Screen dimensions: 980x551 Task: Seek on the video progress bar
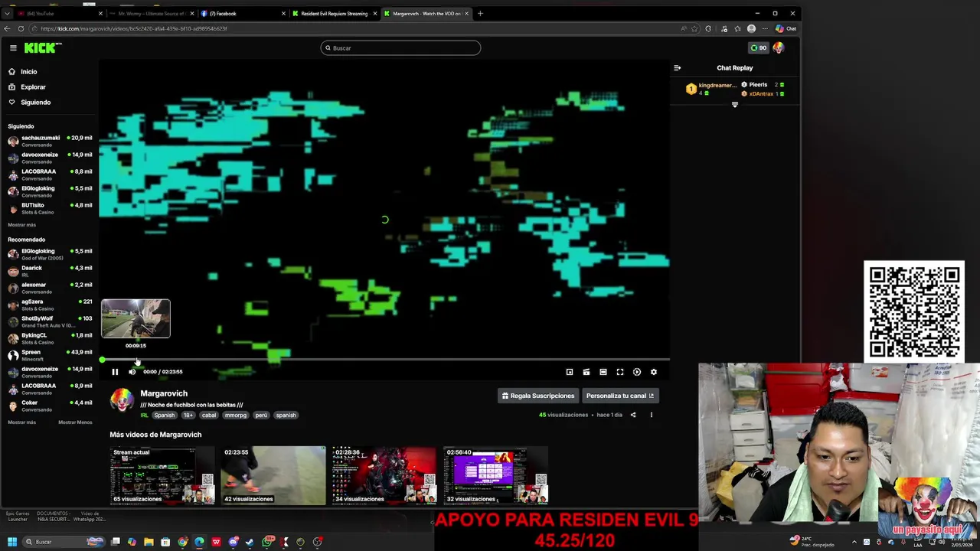coord(385,360)
